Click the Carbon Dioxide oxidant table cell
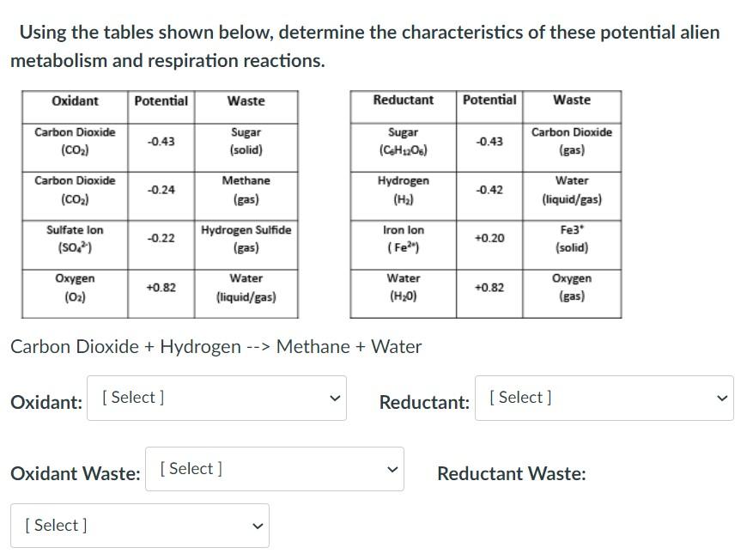Viewport: 753px width, 560px height. (x=75, y=142)
